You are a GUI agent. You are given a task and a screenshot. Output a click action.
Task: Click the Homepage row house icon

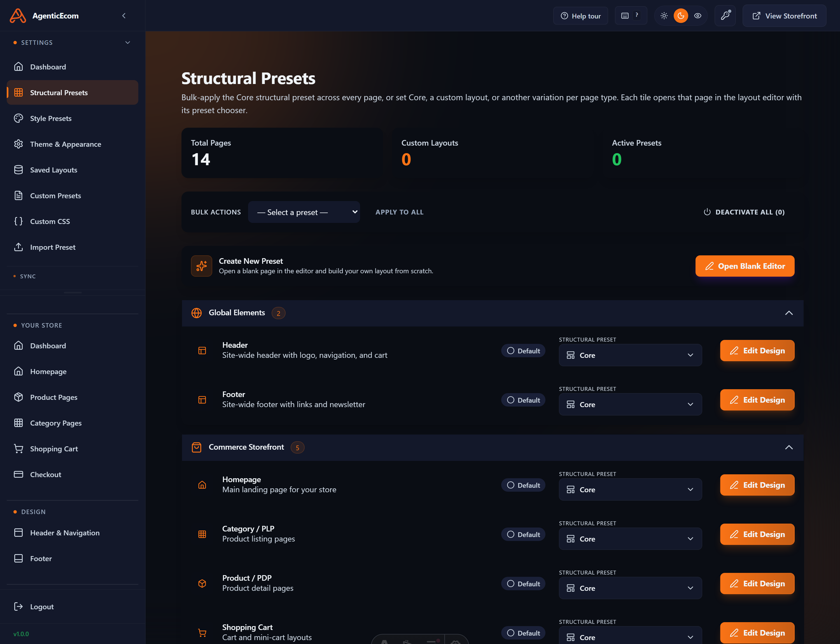[202, 485]
